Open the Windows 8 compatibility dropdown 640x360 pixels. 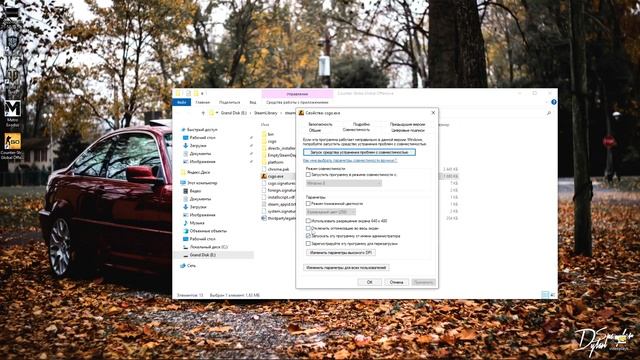coord(344,183)
